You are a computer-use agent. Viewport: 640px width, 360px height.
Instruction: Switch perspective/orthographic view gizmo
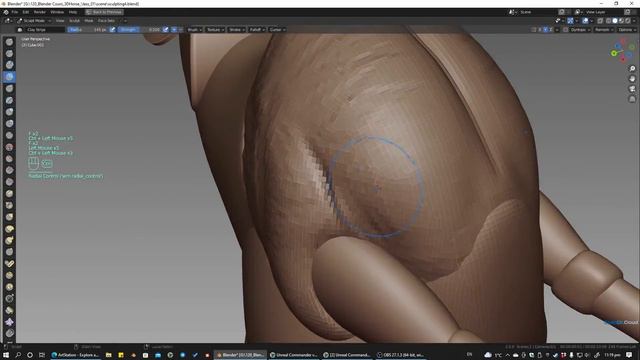click(x=632, y=98)
